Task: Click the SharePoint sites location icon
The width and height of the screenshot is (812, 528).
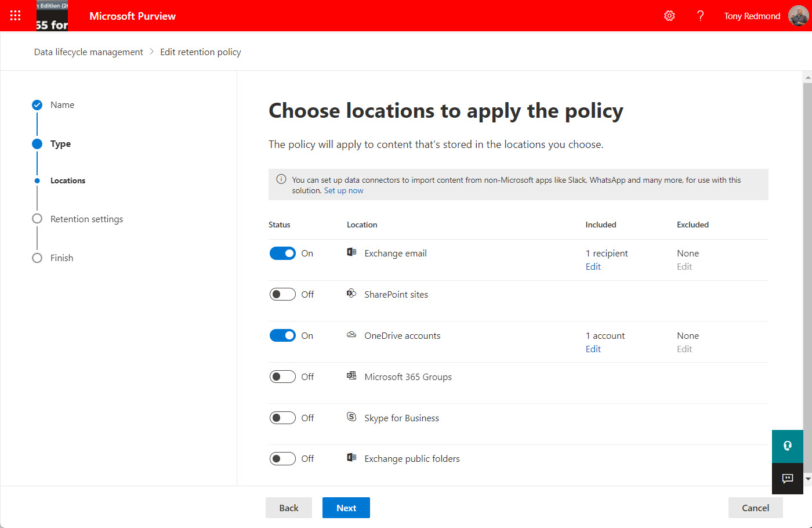Action: [351, 294]
